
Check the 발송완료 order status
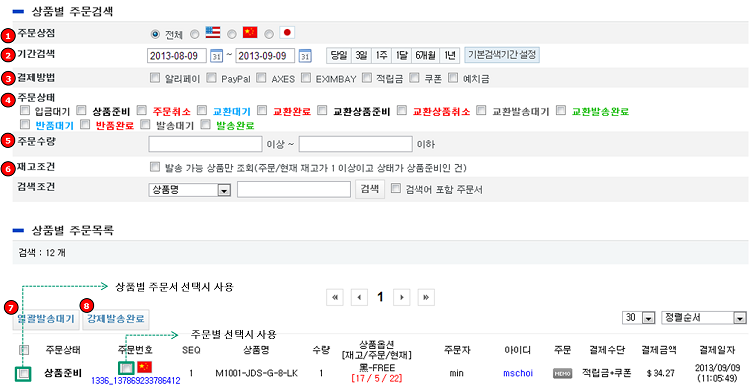click(x=206, y=125)
